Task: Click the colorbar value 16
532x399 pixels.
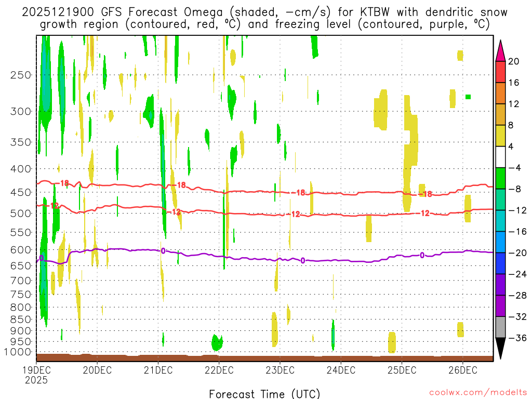Action: (514, 83)
